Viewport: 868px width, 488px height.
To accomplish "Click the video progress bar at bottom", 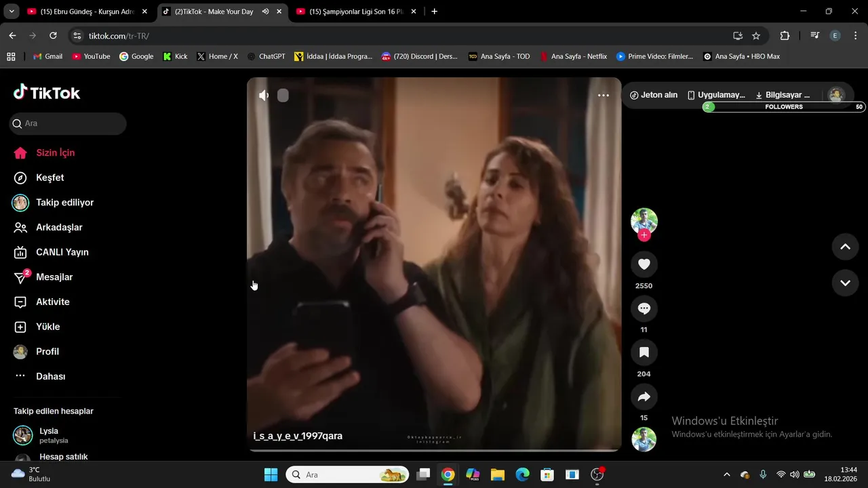I will tap(434, 450).
